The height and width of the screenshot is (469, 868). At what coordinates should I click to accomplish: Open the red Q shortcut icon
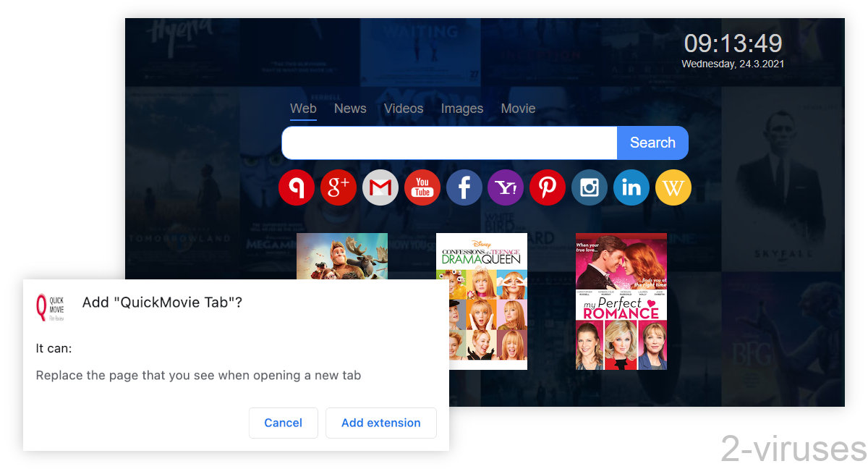pyautogui.click(x=297, y=187)
